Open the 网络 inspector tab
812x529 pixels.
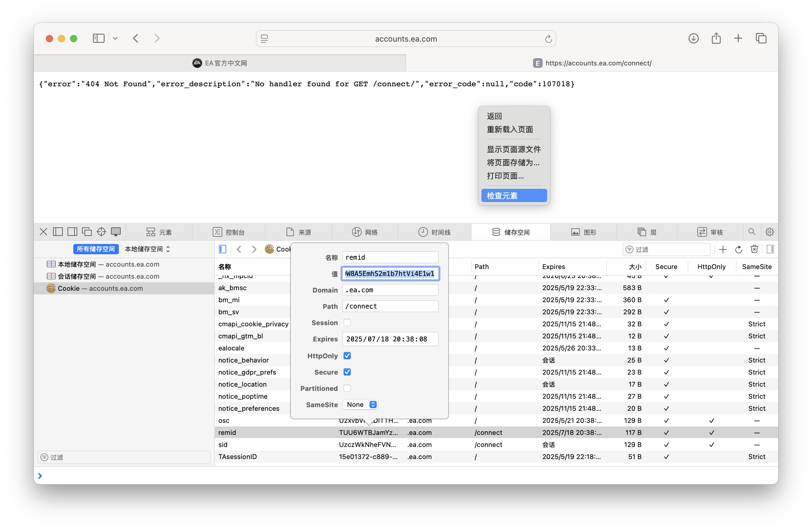(365, 232)
